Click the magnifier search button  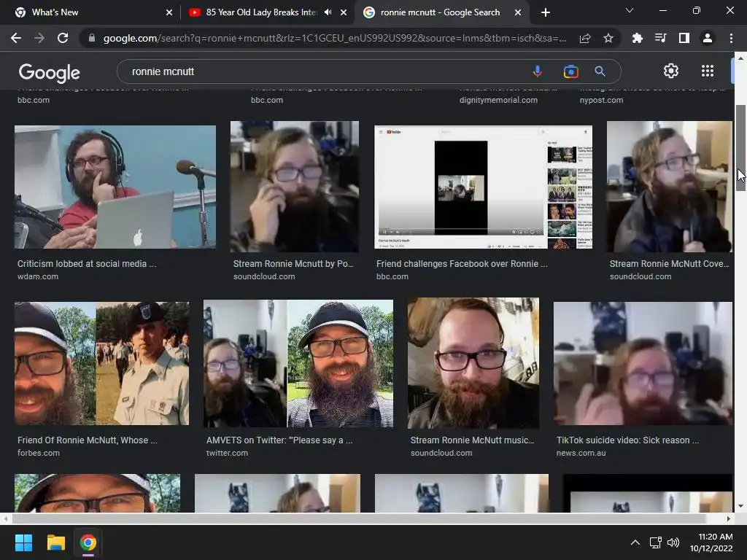600,71
